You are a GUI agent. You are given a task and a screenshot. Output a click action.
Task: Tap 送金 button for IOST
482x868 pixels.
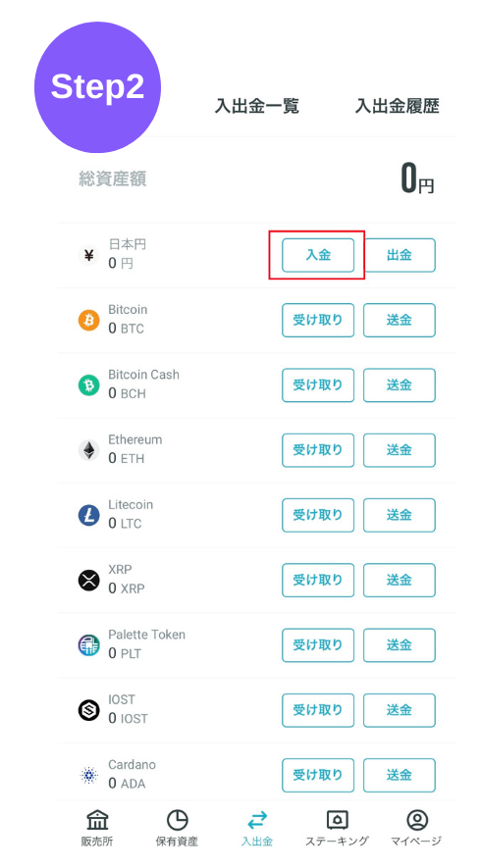click(x=400, y=710)
